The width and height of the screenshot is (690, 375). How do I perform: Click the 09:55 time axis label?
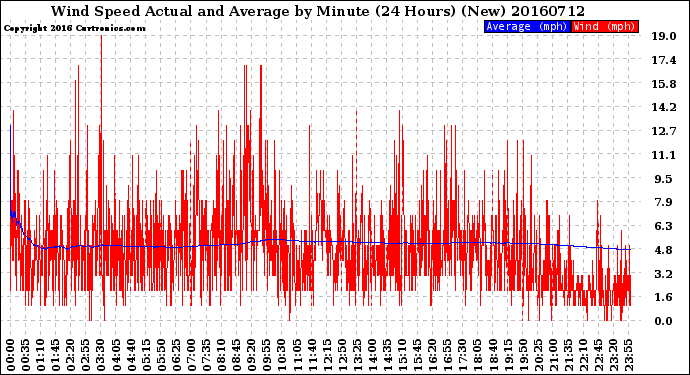click(x=267, y=355)
